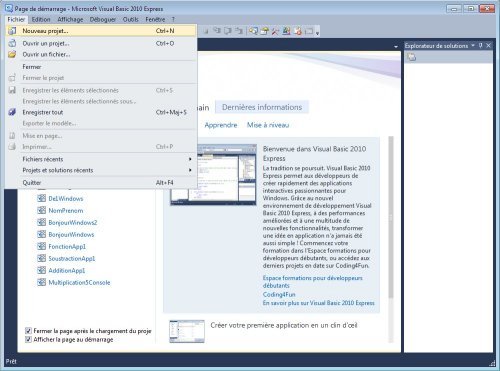
Task: Open the Déboguer menu
Action: [x=103, y=19]
